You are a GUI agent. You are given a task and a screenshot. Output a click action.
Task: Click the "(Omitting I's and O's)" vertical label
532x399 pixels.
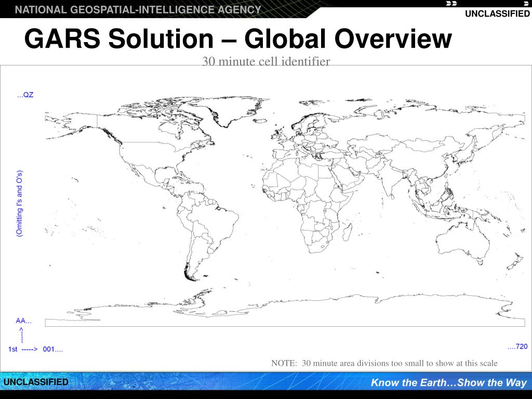coord(19,204)
